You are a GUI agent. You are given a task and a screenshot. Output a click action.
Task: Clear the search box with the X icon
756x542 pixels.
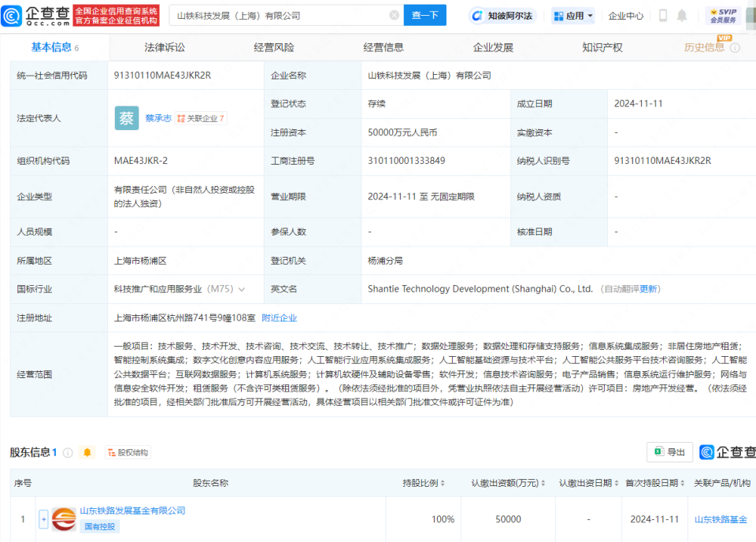pos(394,16)
